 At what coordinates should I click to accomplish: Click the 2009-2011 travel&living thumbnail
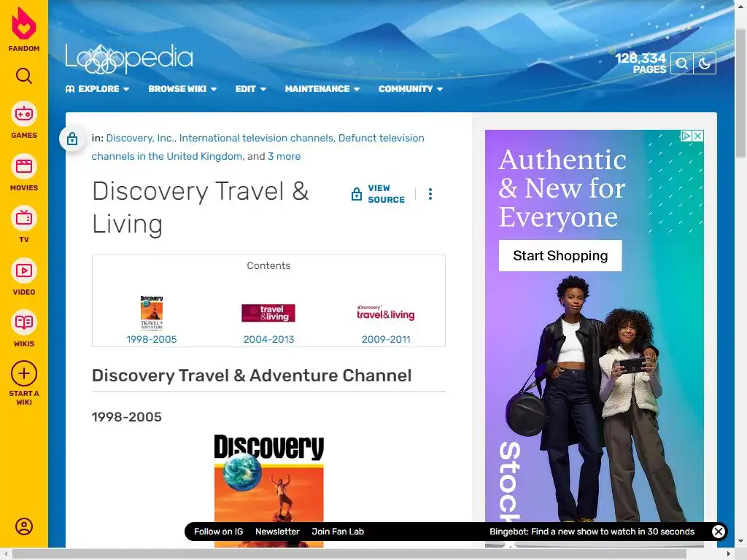[x=386, y=313]
